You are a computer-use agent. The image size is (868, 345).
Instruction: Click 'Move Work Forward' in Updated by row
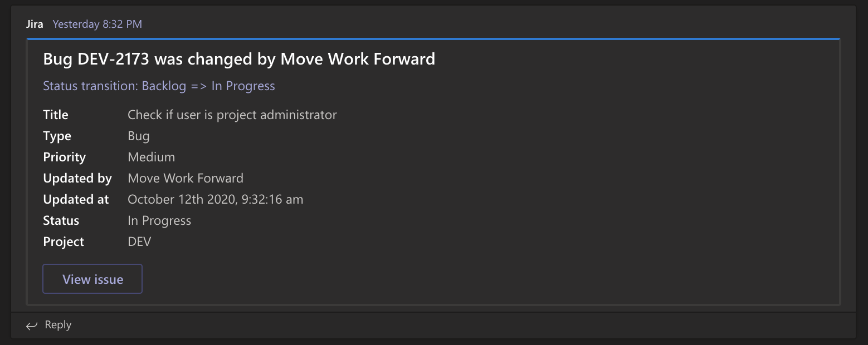[186, 178]
